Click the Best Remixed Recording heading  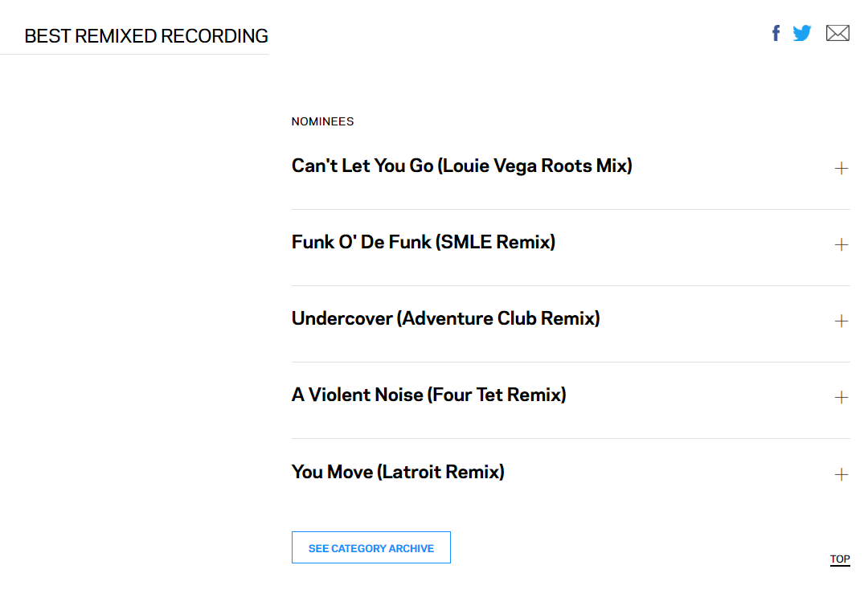coord(146,36)
